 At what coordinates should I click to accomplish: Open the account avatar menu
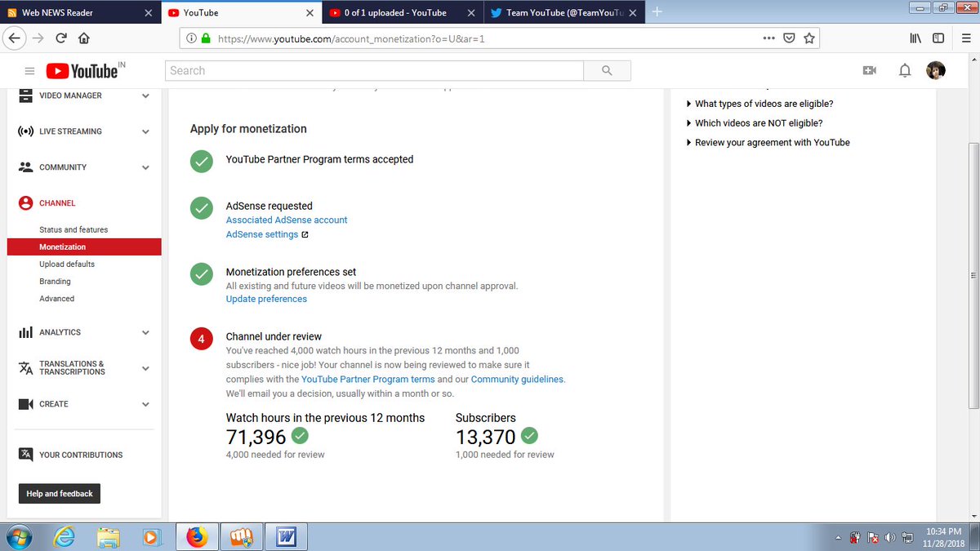[936, 71]
